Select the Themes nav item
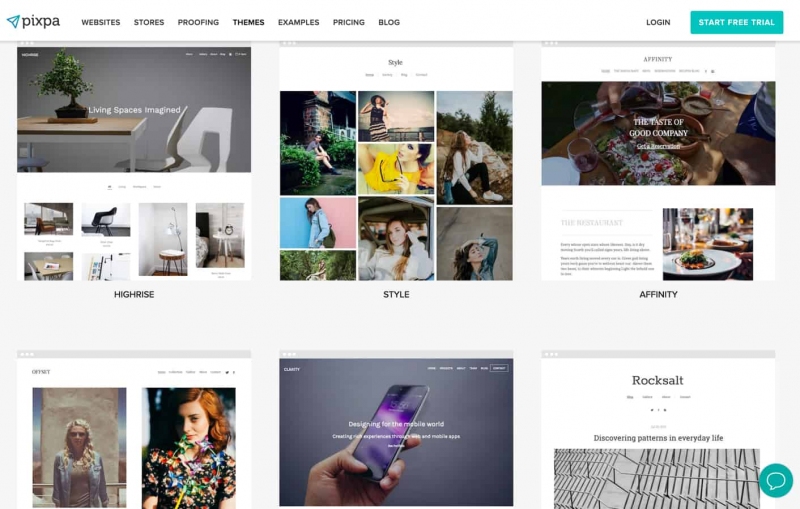The image size is (800, 509). (x=248, y=22)
